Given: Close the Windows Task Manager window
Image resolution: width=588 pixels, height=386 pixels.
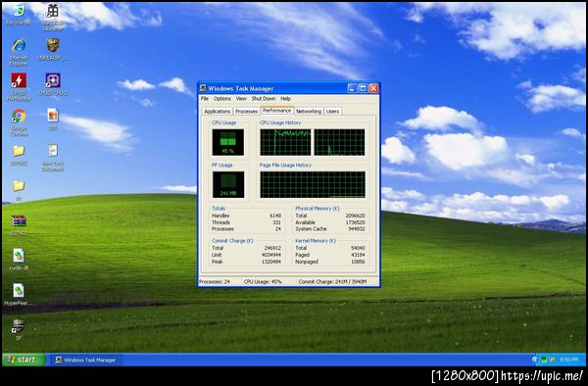Looking at the screenshot, I should point(373,88).
